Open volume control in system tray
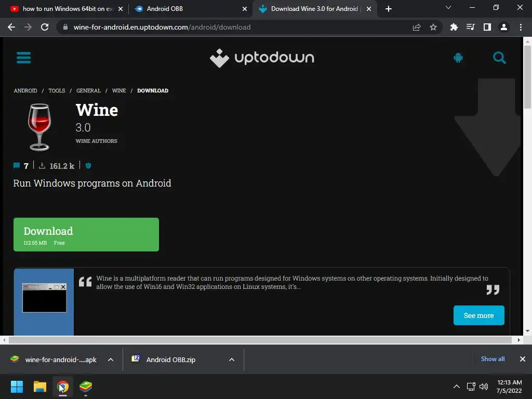This screenshot has height=399, width=532. click(484, 387)
